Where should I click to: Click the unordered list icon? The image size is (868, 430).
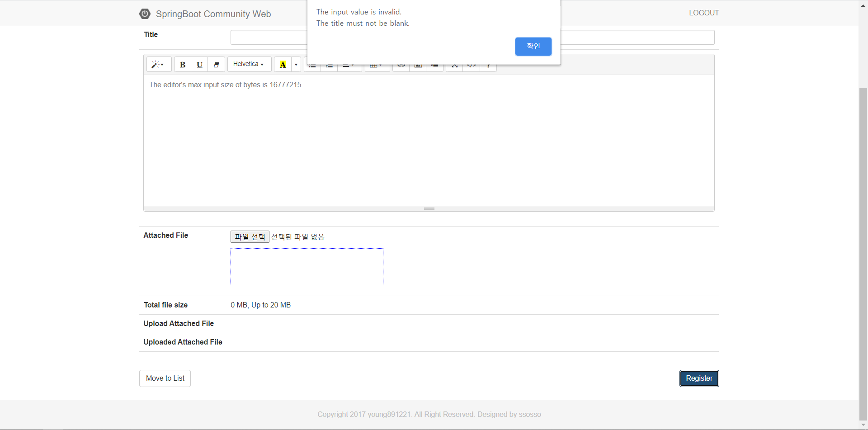pyautogui.click(x=312, y=67)
